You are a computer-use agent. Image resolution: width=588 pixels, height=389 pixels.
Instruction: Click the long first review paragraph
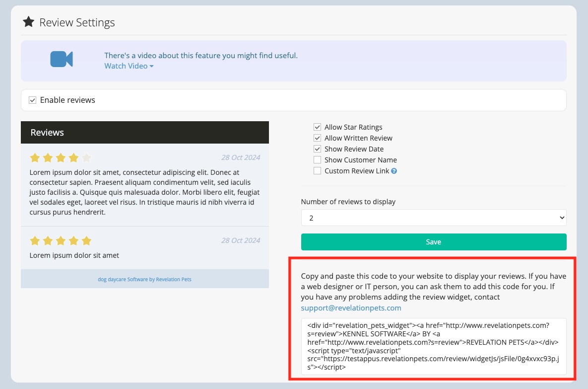pos(145,192)
